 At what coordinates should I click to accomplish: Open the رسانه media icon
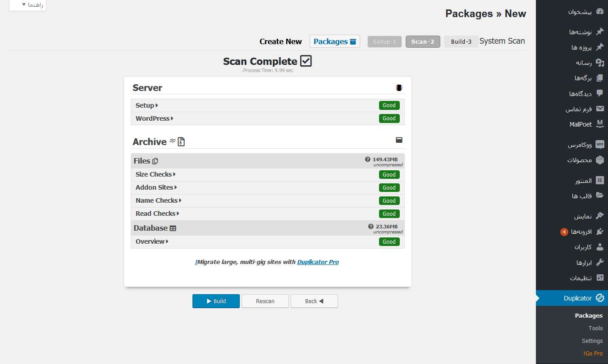(599, 63)
